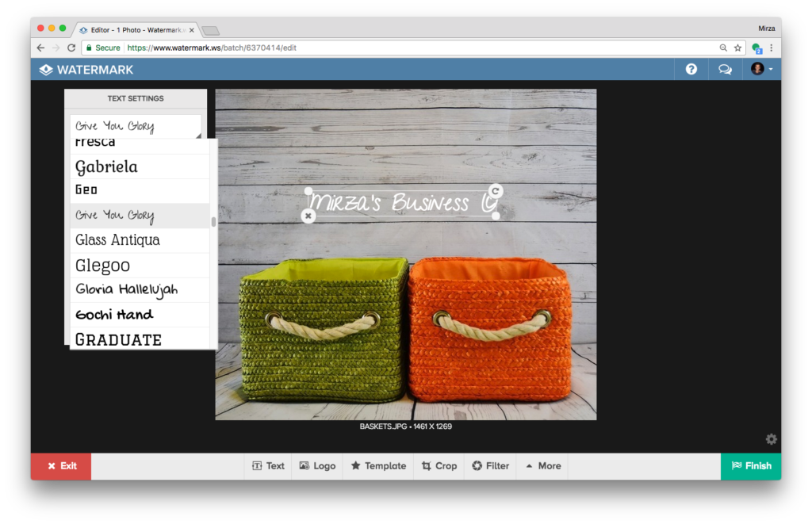Select the Logo tool

(317, 466)
